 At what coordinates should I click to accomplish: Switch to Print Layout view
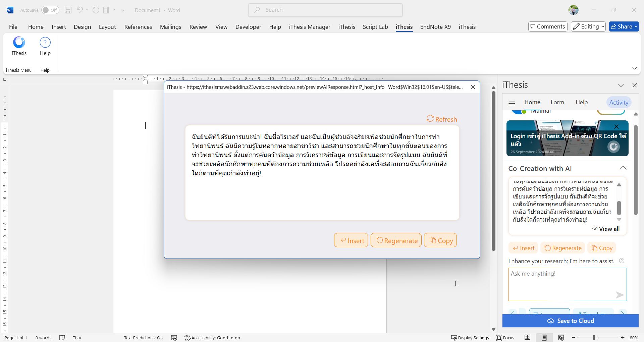point(544,338)
